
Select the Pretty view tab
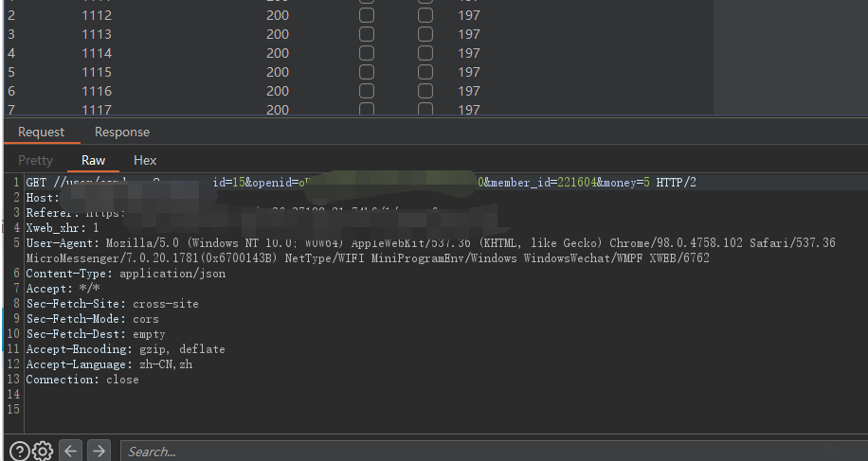coord(36,161)
